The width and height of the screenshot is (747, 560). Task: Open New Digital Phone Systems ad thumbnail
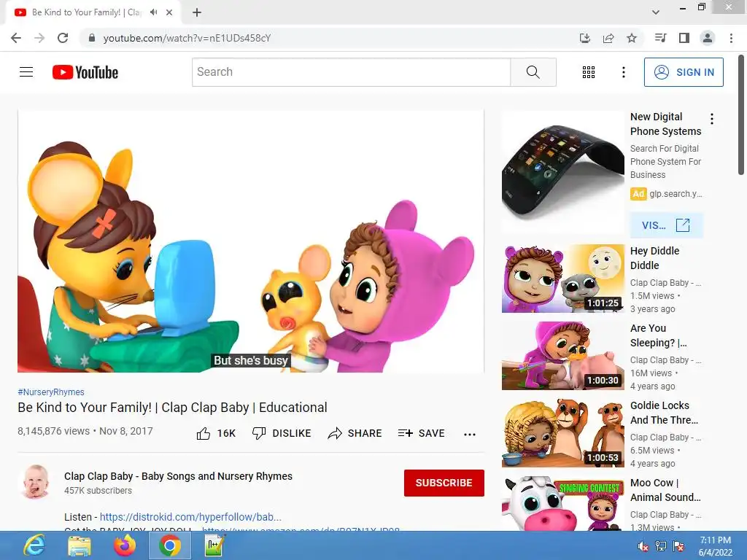tap(562, 172)
